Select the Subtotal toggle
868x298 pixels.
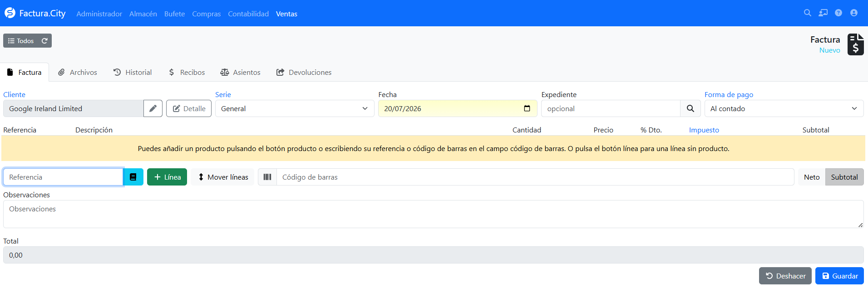[x=844, y=177]
